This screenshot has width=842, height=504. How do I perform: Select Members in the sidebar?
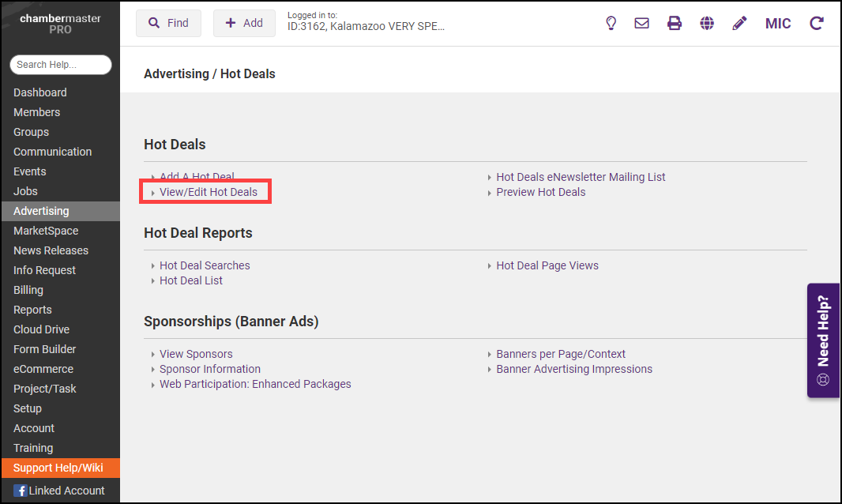[x=36, y=112]
